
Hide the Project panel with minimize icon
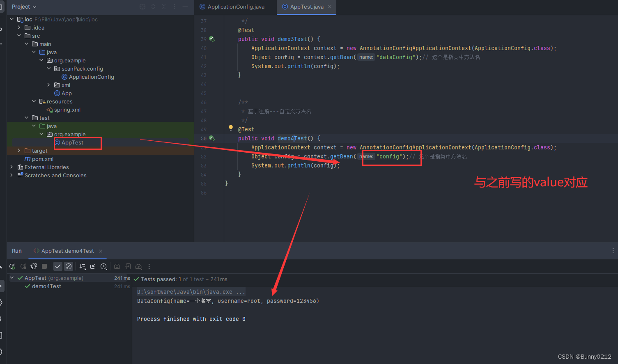pos(185,7)
